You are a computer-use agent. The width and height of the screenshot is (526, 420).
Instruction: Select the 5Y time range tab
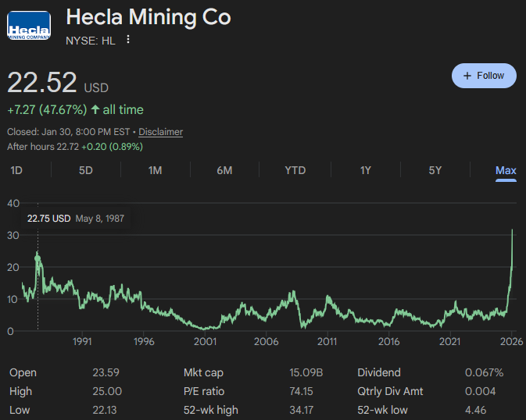click(x=435, y=170)
